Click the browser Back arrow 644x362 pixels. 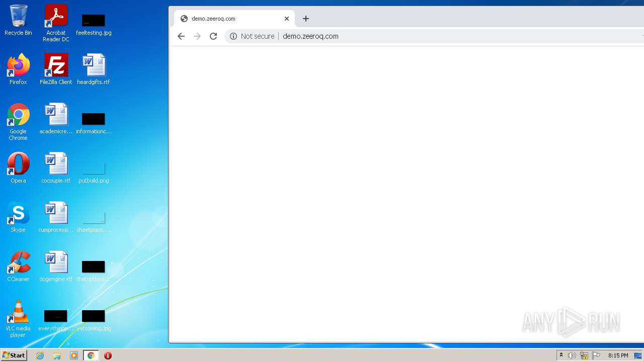pos(181,36)
